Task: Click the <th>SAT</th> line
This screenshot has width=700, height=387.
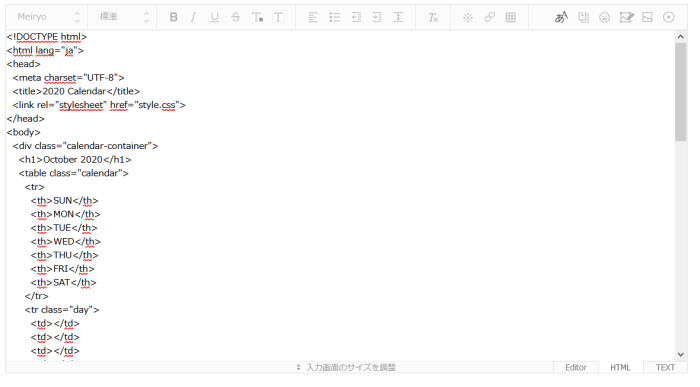Action: 63,282
